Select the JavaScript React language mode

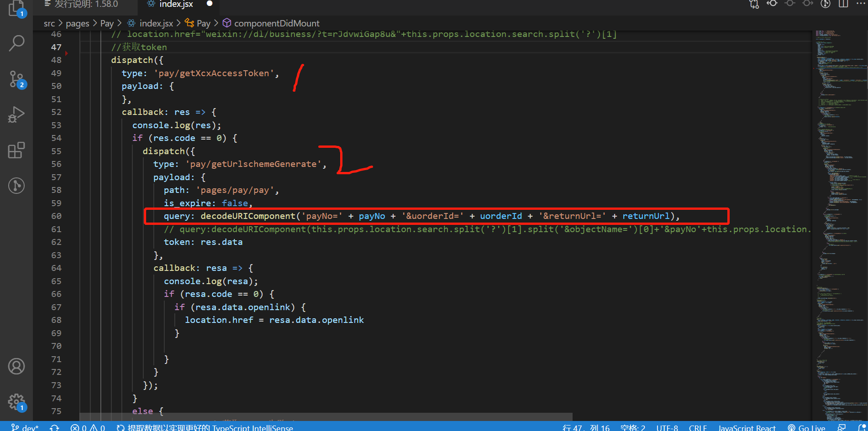click(747, 427)
